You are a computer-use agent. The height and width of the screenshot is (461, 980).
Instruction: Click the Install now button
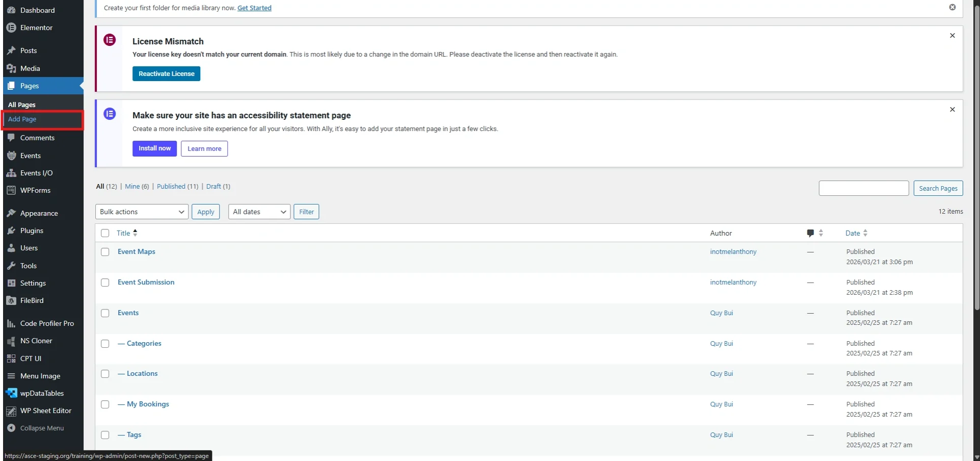tap(154, 148)
